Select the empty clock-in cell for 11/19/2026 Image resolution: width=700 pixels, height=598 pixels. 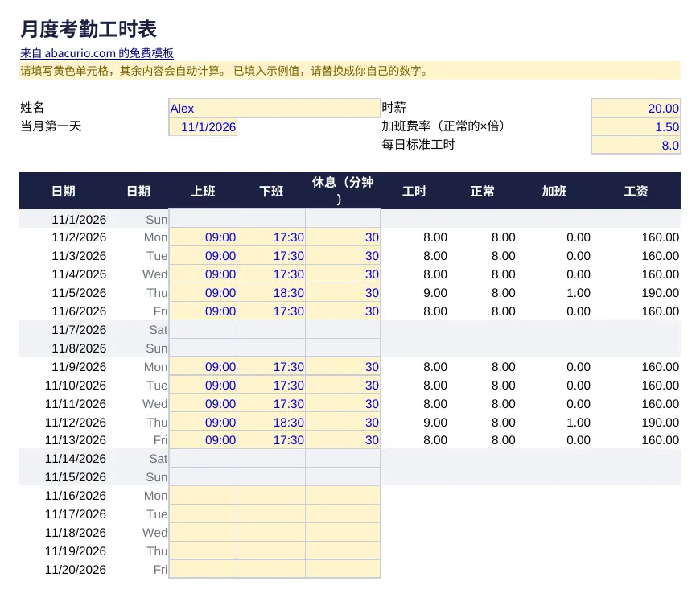(203, 551)
